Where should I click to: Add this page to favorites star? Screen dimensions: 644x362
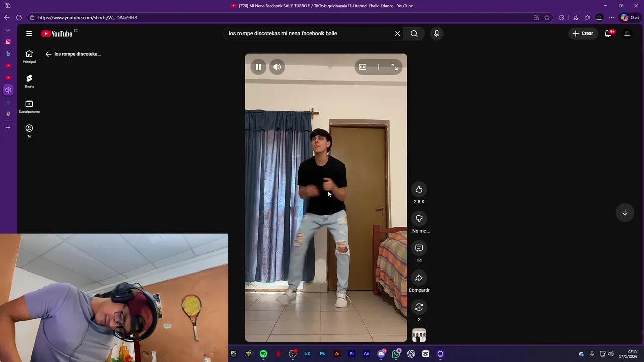[547, 18]
